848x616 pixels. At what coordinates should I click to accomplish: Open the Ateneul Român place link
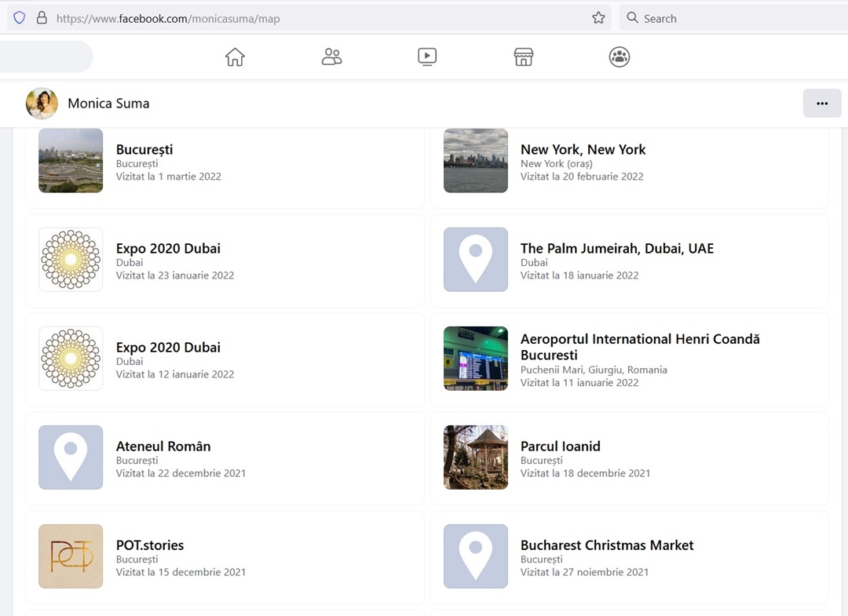click(x=163, y=447)
